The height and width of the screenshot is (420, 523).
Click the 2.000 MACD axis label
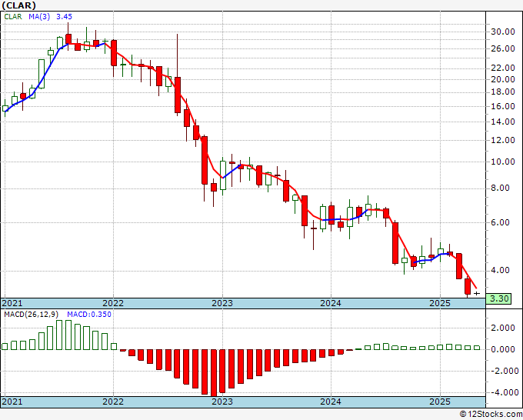(x=503, y=328)
